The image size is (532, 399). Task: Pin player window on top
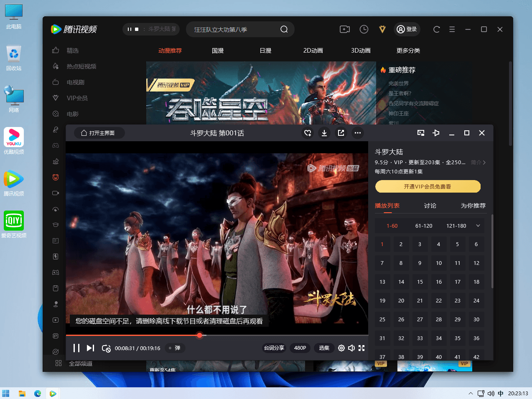pyautogui.click(x=436, y=133)
